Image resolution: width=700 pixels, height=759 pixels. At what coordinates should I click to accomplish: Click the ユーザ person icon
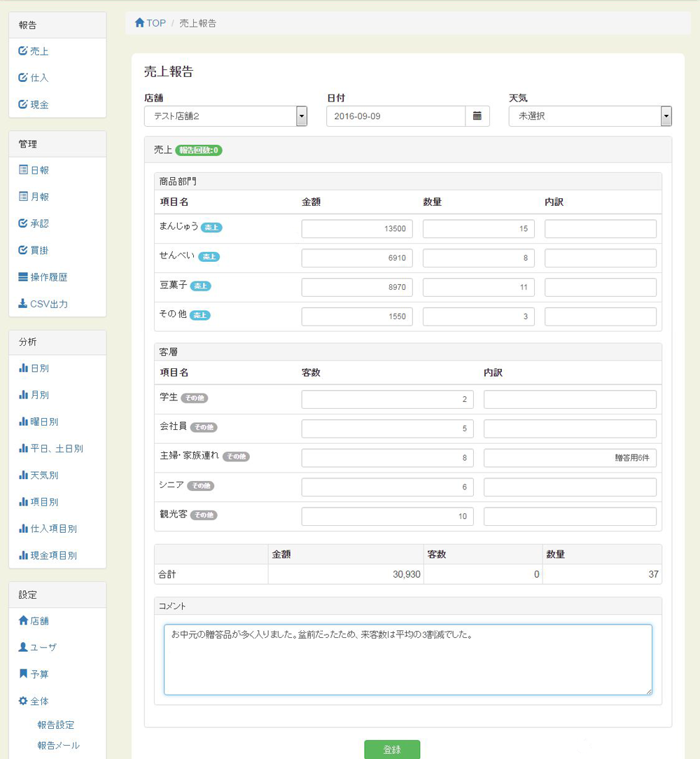coord(23,647)
